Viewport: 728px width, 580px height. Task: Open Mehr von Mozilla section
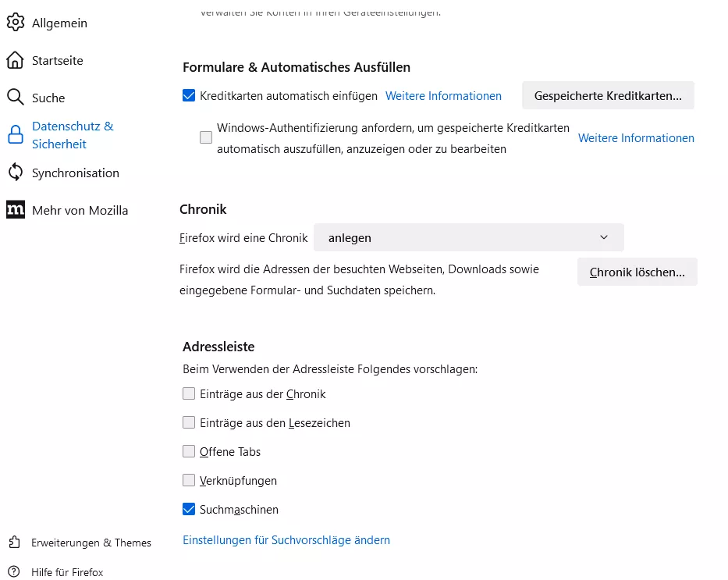coord(80,210)
